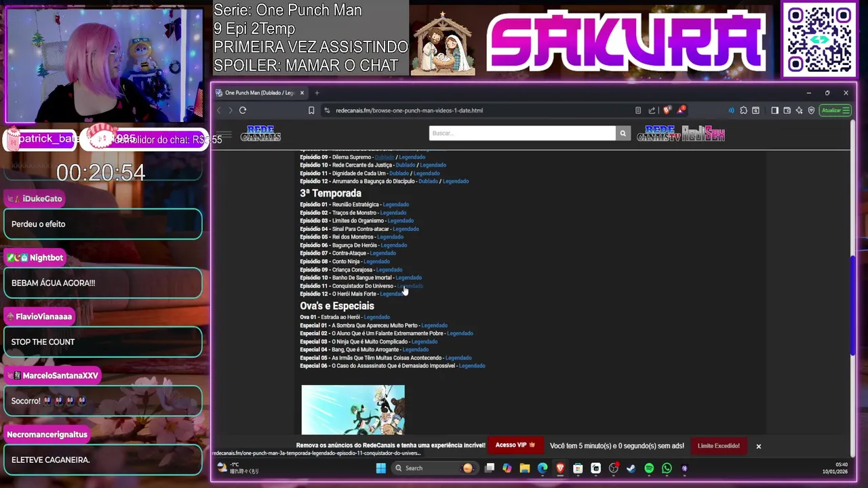868x488 pixels.
Task: Open Episódio 09 Criança Corajosa Legendado
Action: click(389, 270)
